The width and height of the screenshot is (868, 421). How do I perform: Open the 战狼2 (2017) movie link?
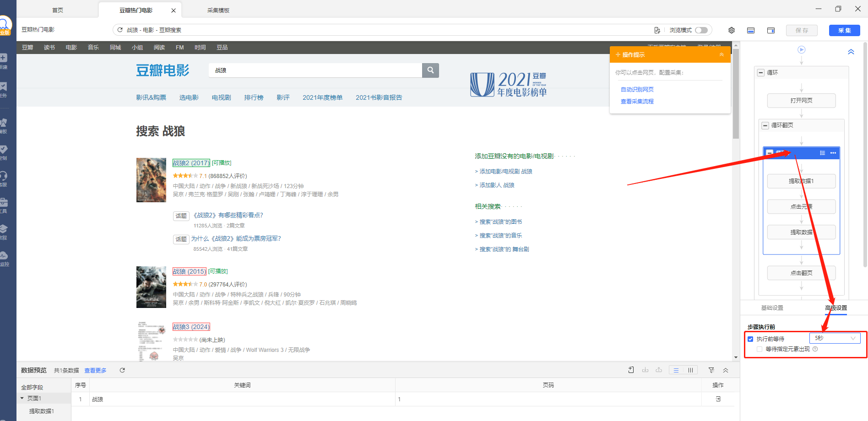pos(191,163)
